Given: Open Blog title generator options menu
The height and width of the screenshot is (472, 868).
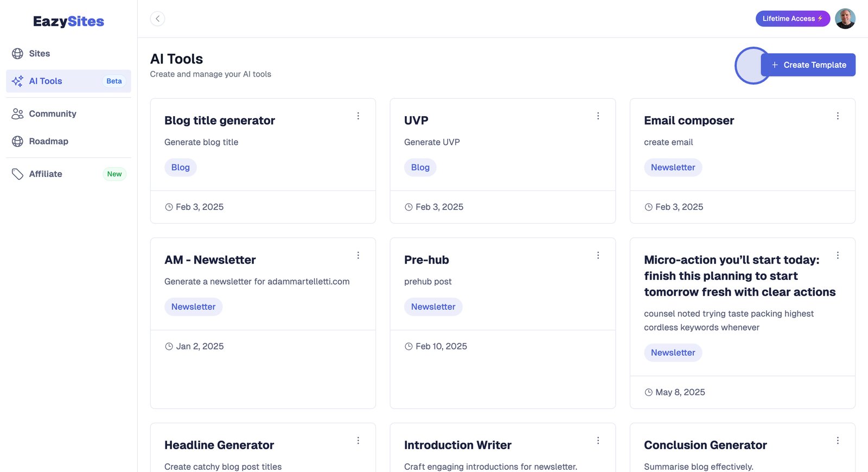Looking at the screenshot, I should [x=358, y=116].
